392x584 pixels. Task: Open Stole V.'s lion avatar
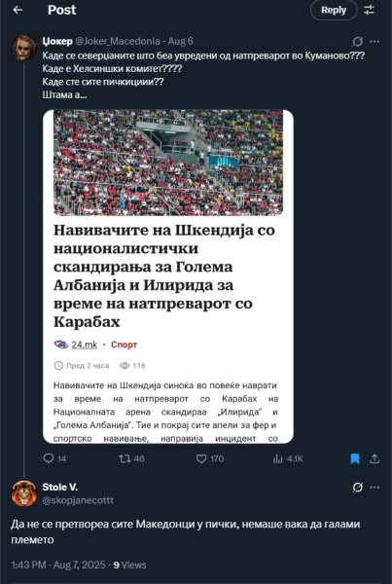click(x=24, y=493)
